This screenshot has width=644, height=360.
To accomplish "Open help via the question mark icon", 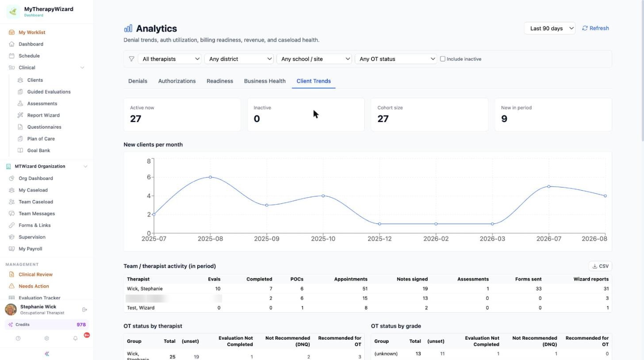I will [18, 338].
